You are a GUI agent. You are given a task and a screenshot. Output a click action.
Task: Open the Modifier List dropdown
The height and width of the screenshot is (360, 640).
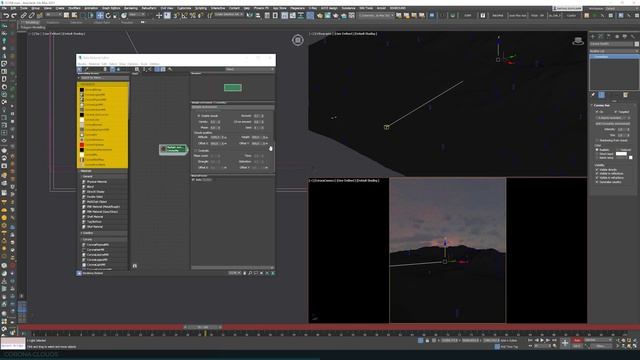tap(614, 51)
